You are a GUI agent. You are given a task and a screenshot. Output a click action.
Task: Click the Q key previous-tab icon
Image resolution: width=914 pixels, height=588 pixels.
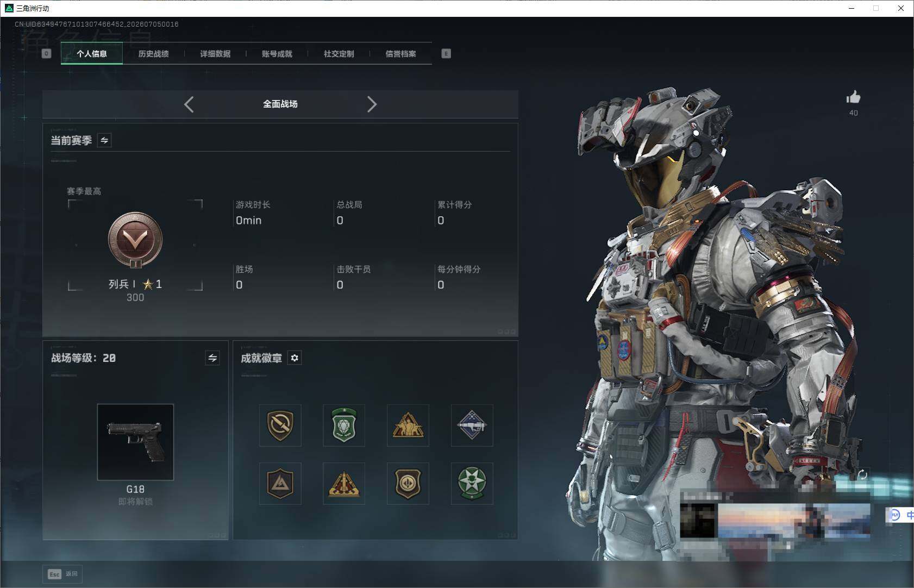(x=46, y=54)
